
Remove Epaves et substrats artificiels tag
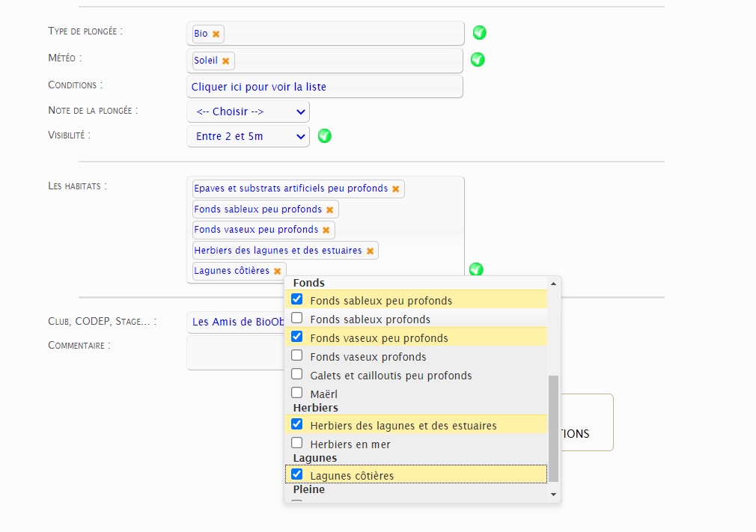(x=395, y=189)
